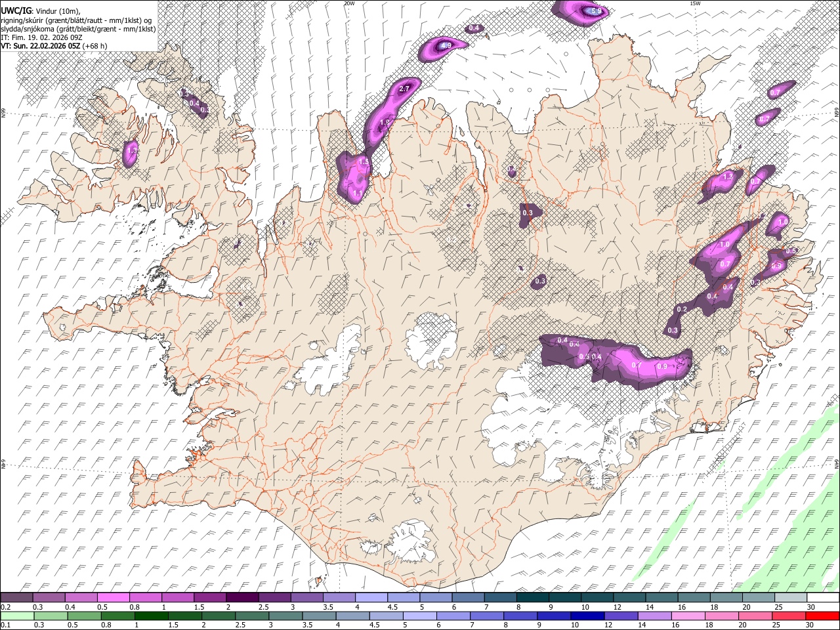Select upper legend pale grey swatch at 25
This screenshot has height=630, width=840.
pos(791,597)
